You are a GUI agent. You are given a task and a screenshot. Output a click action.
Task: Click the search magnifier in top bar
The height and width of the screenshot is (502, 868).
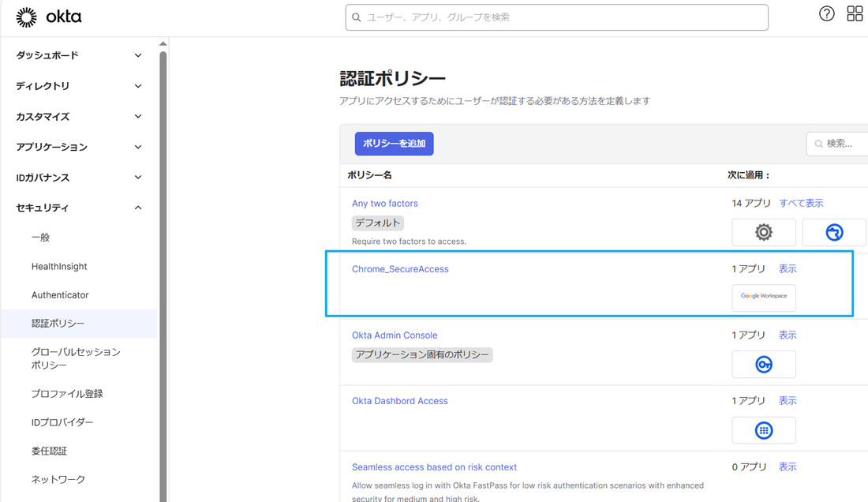tap(357, 17)
